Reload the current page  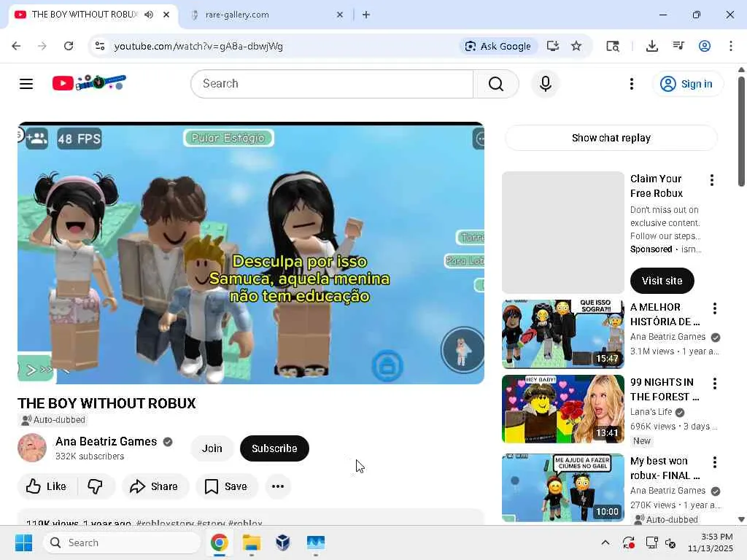[x=69, y=46]
